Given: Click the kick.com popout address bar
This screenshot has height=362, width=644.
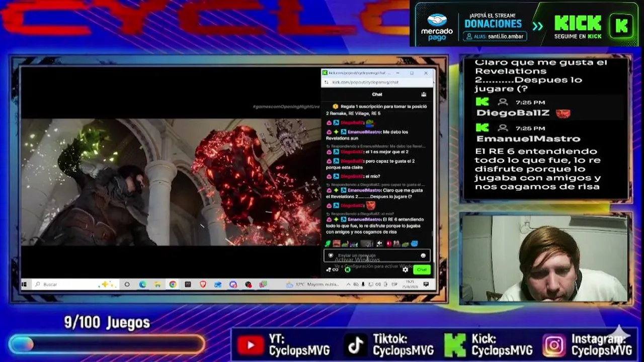Looking at the screenshot, I should point(377,82).
